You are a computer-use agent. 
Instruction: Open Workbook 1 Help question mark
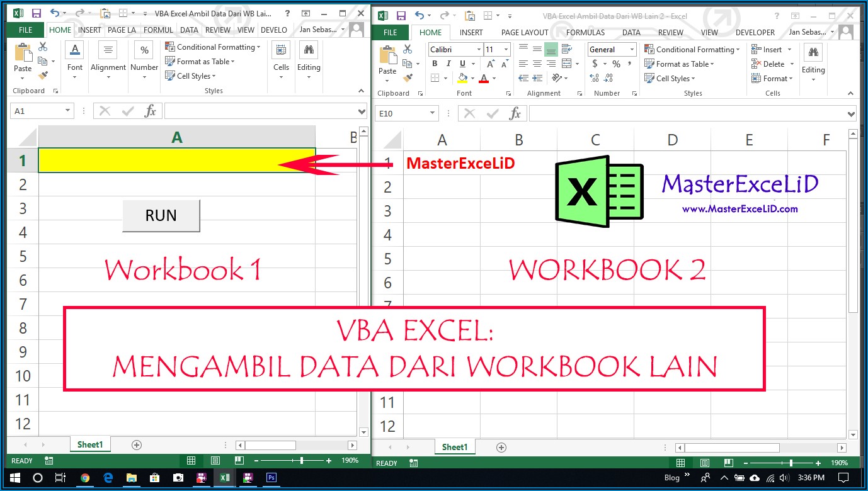[x=287, y=13]
